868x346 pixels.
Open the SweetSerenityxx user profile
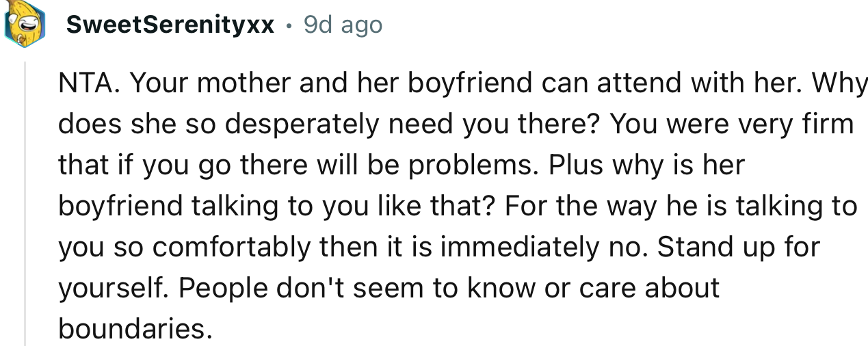(x=170, y=26)
